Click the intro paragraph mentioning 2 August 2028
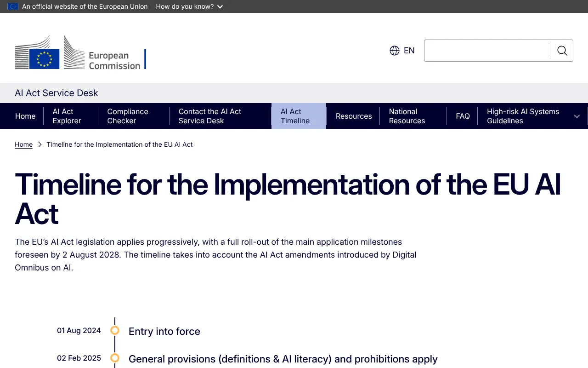The height and width of the screenshot is (368, 588). [x=216, y=255]
